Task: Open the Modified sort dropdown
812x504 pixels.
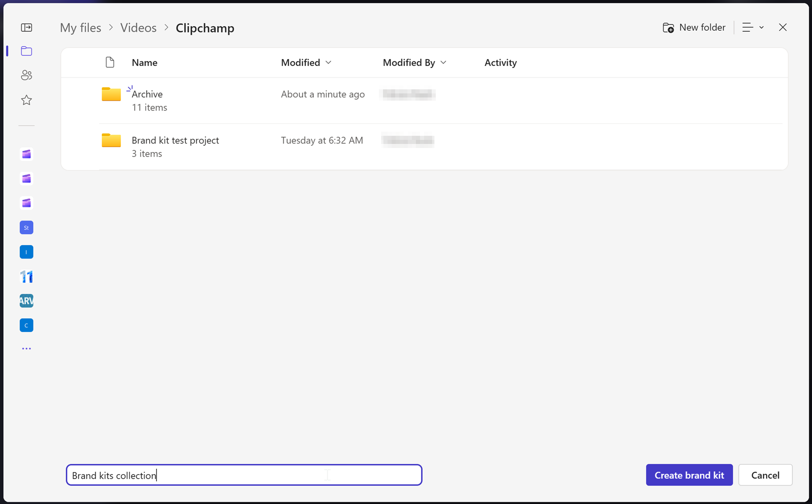Action: 306,62
